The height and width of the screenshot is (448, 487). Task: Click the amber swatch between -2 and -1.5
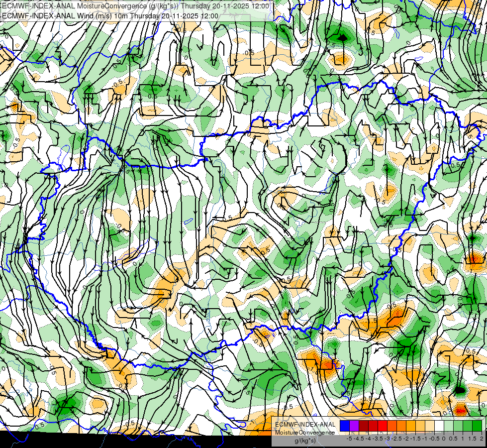coord(411,426)
